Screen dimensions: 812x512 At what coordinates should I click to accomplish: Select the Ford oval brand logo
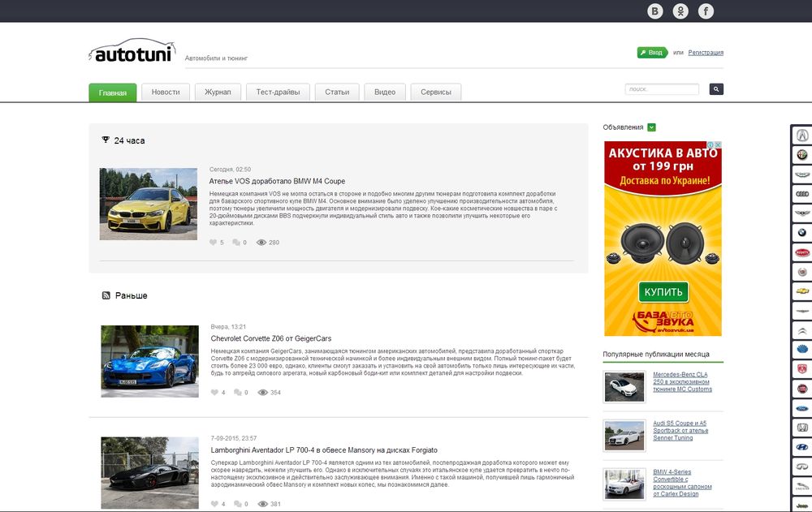802,408
